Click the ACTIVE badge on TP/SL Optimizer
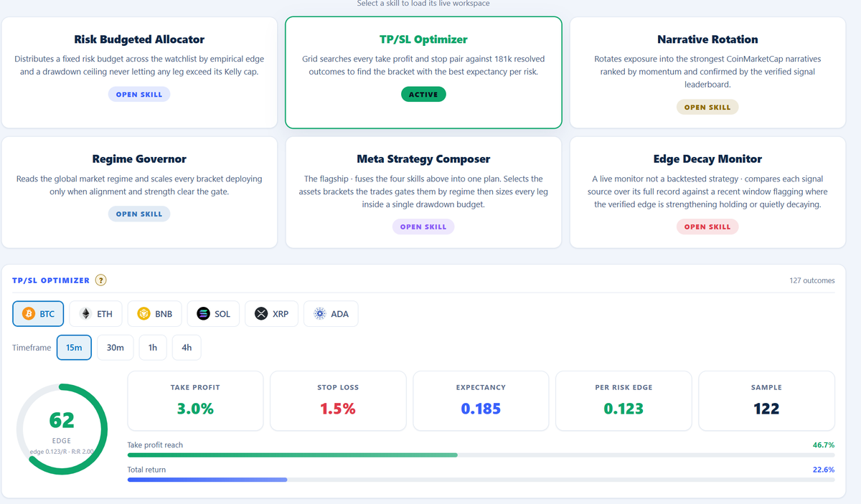 423,95
